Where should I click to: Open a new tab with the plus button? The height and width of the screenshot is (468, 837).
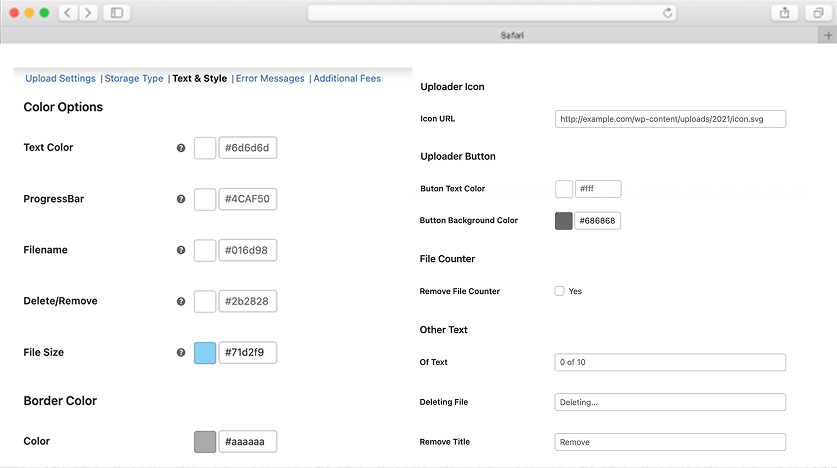click(828, 35)
